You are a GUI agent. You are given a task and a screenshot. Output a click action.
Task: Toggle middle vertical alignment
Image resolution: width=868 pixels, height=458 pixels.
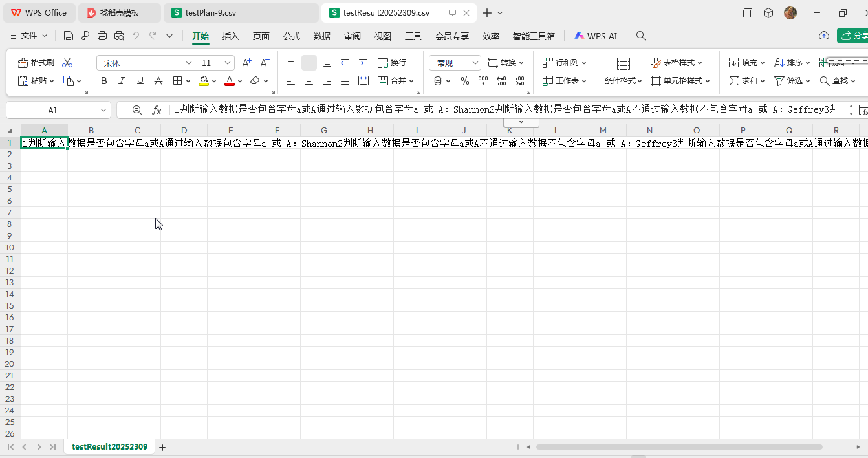pos(309,63)
